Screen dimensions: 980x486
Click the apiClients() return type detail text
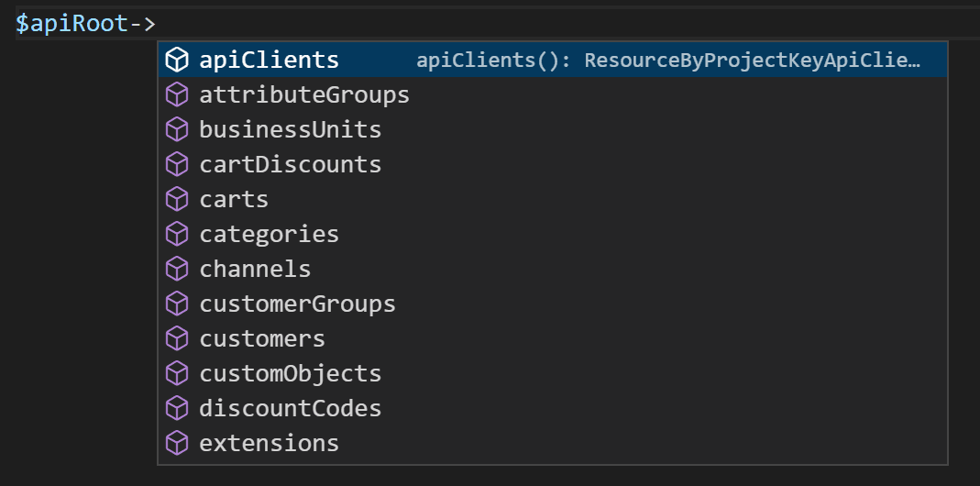pyautogui.click(x=667, y=61)
